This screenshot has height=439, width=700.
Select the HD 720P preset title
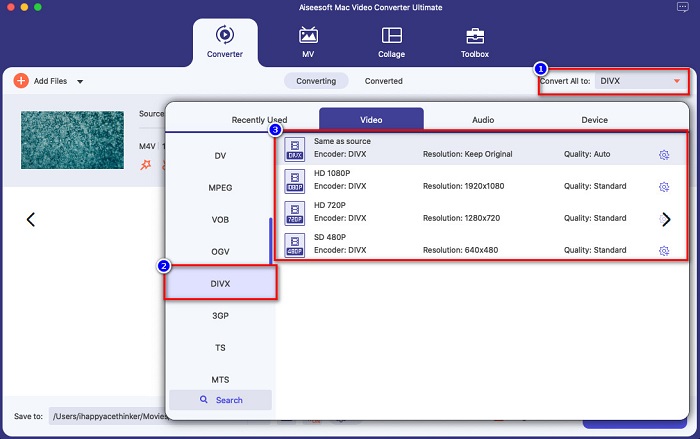click(x=329, y=205)
